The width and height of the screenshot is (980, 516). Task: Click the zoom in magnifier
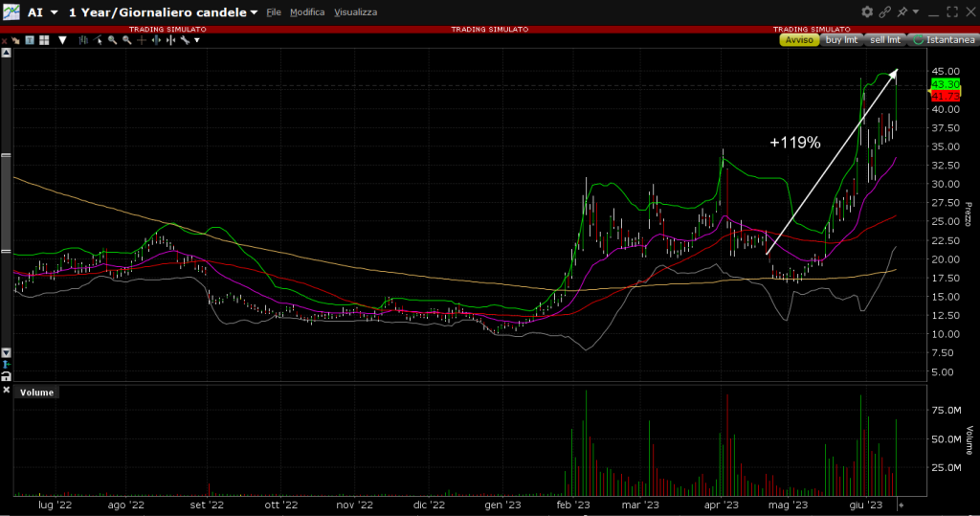tap(113, 40)
